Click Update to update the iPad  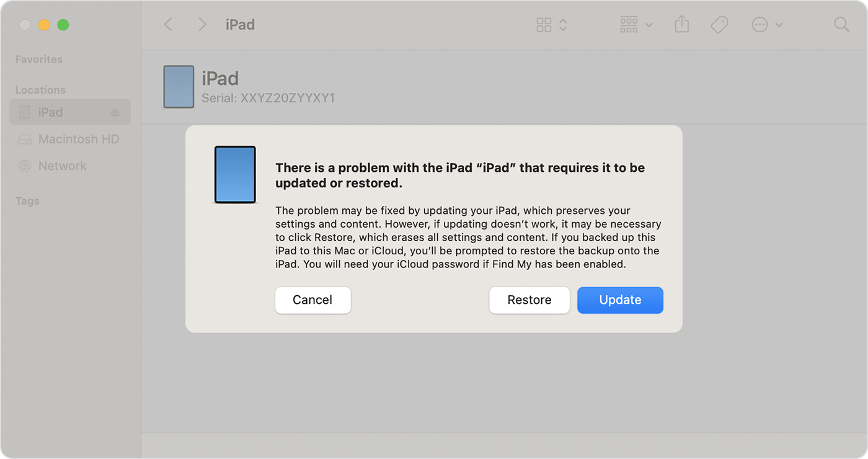[620, 300]
